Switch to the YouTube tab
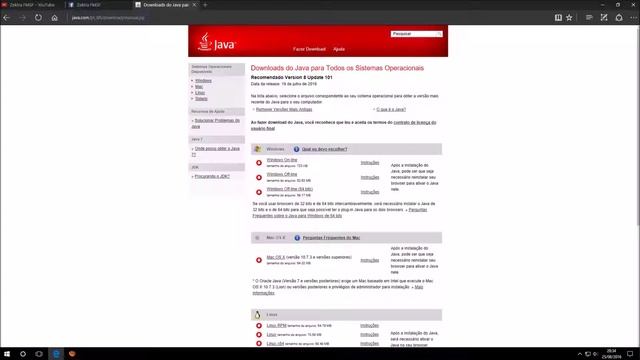Image resolution: width=640 pixels, height=360 pixels. coord(32,5)
